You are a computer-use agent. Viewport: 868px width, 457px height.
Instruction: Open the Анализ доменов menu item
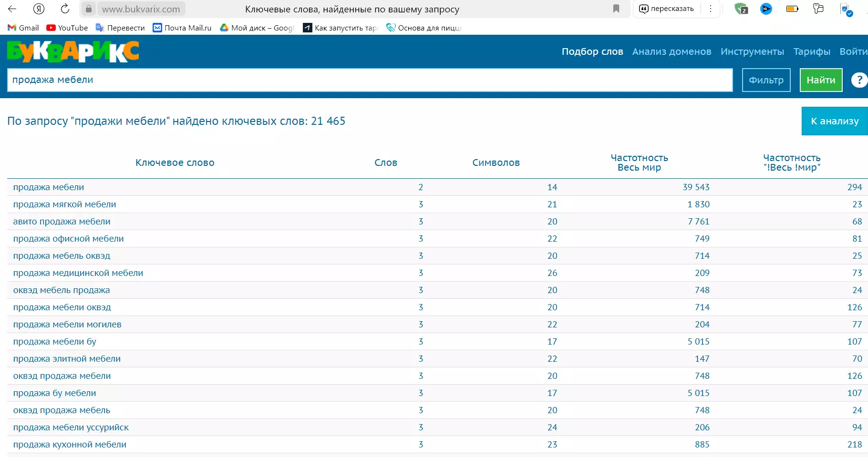pos(672,51)
